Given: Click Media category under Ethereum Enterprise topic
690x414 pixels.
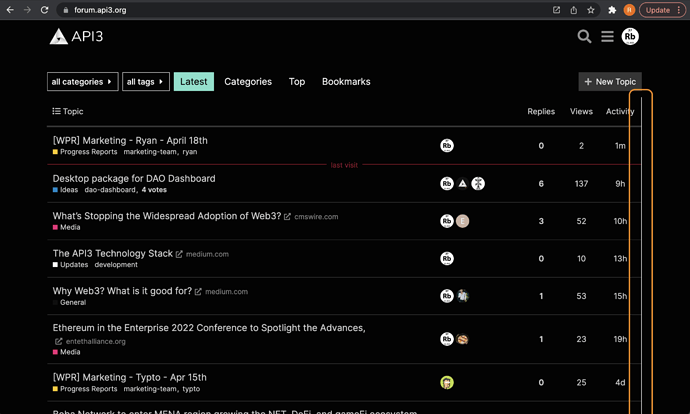Looking at the screenshot, I should pos(66,352).
